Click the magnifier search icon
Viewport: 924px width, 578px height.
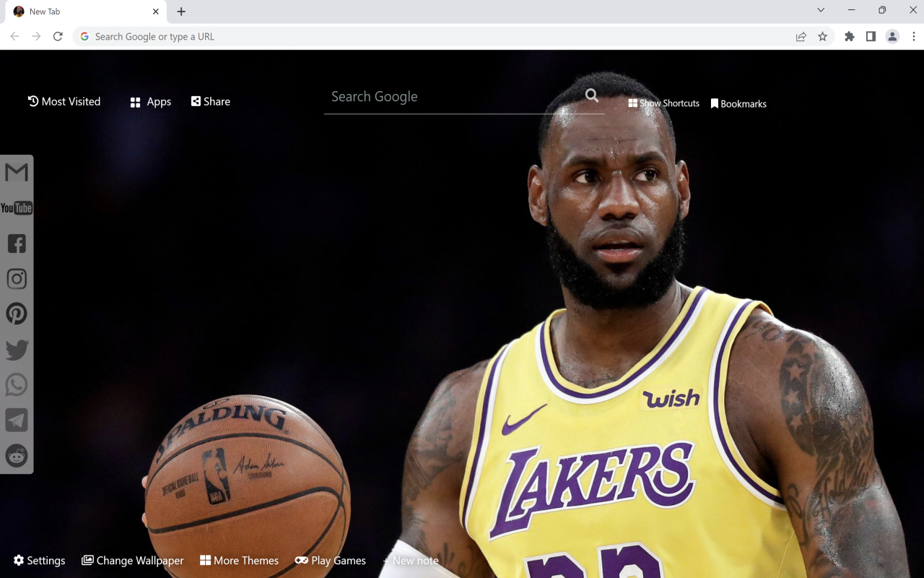pyautogui.click(x=592, y=95)
